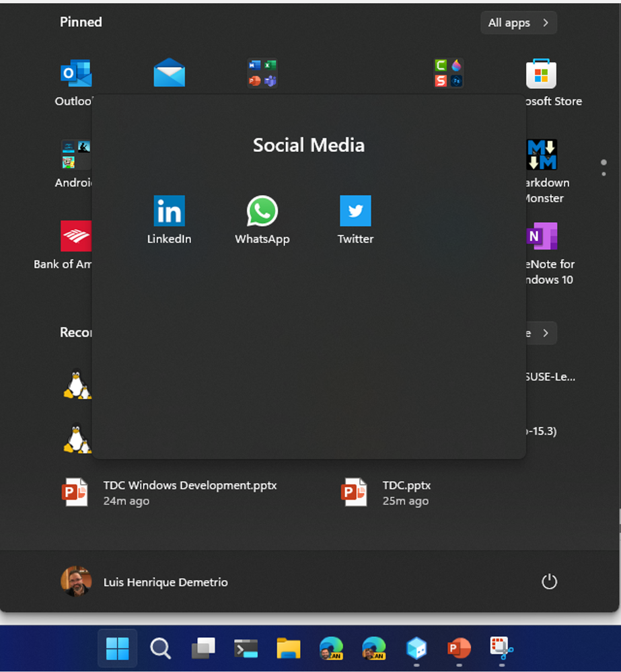
Task: Open the first Linux penguin recommended item
Action: [x=77, y=383]
